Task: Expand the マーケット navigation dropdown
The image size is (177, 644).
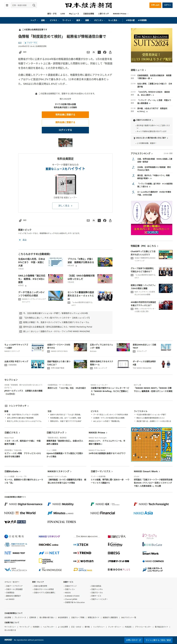Action: point(68,20)
